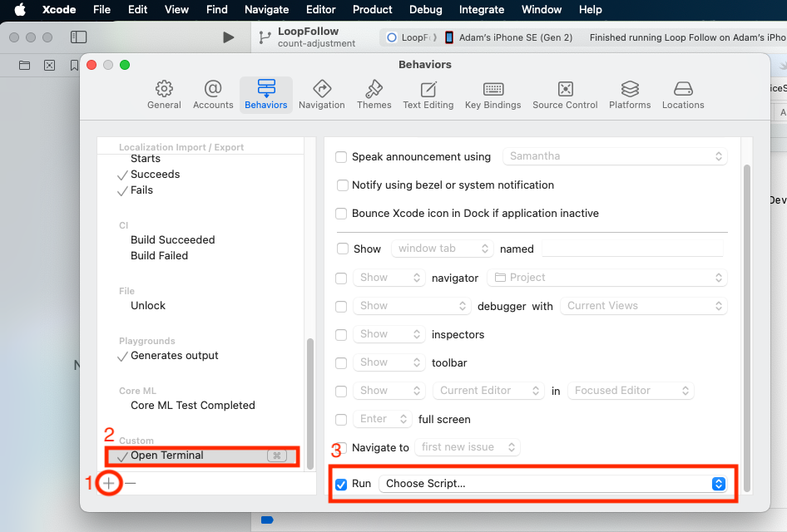Viewport: 787px width, 532px height.
Task: Enable Notify using bezel or system notification
Action: (342, 185)
